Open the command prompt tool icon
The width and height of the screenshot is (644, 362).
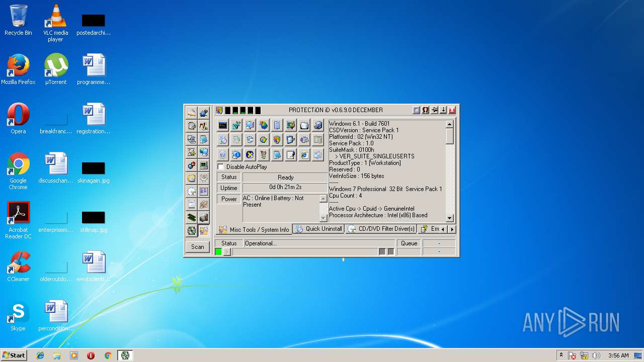coord(223,125)
